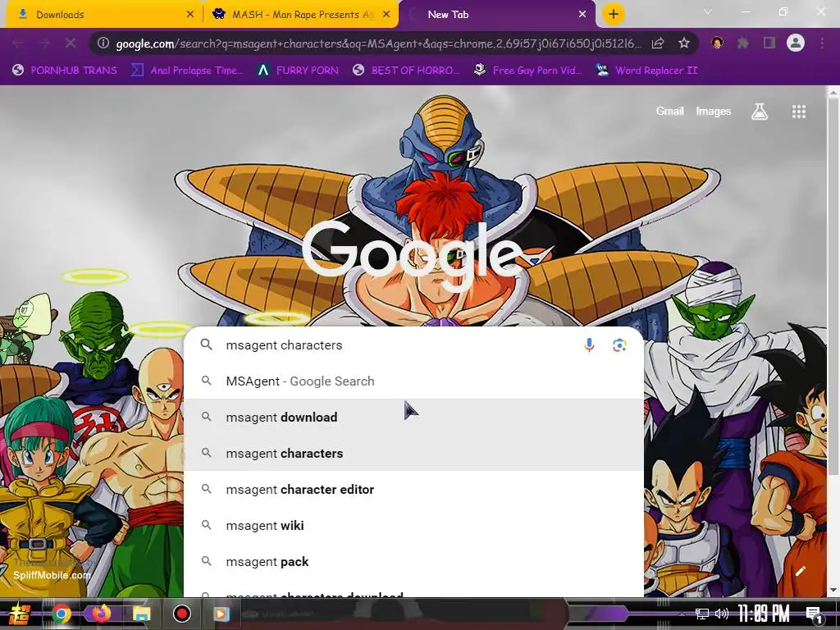Image resolution: width=840 pixels, height=630 pixels.
Task: Click the search box magnifier icon
Action: tap(206, 345)
